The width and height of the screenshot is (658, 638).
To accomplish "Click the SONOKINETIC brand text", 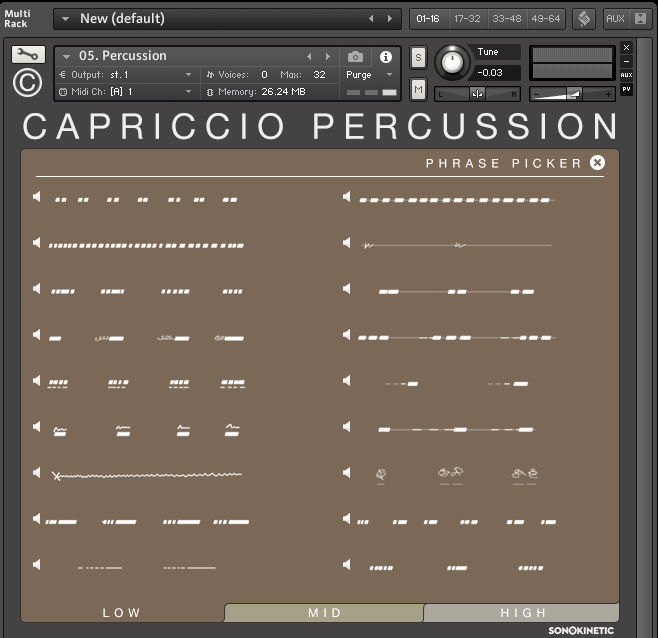I will coord(581,630).
